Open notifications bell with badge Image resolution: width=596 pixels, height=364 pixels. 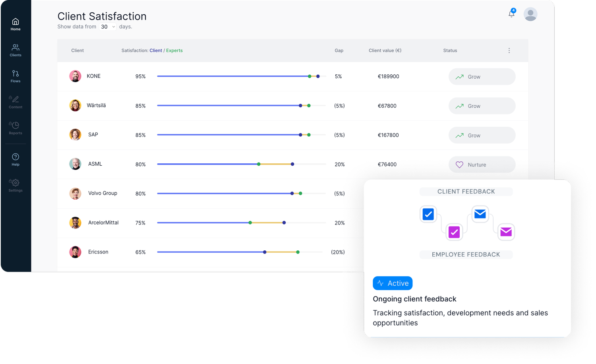512,13
